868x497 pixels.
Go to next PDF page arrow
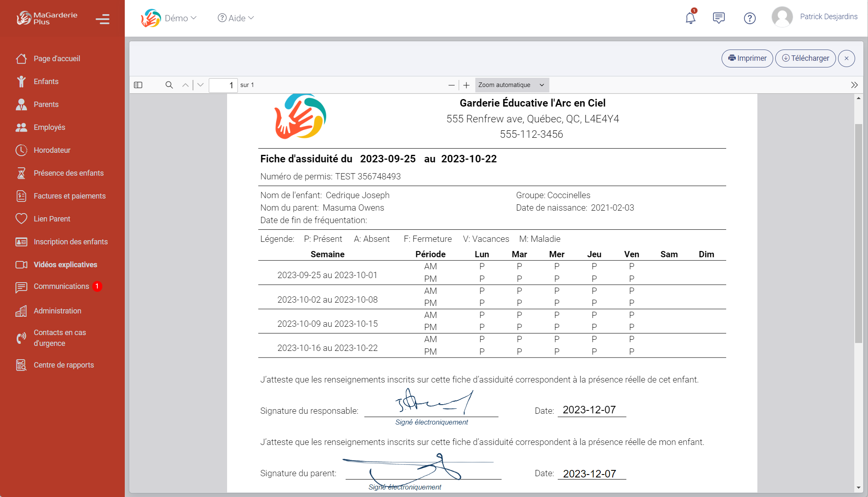point(200,85)
